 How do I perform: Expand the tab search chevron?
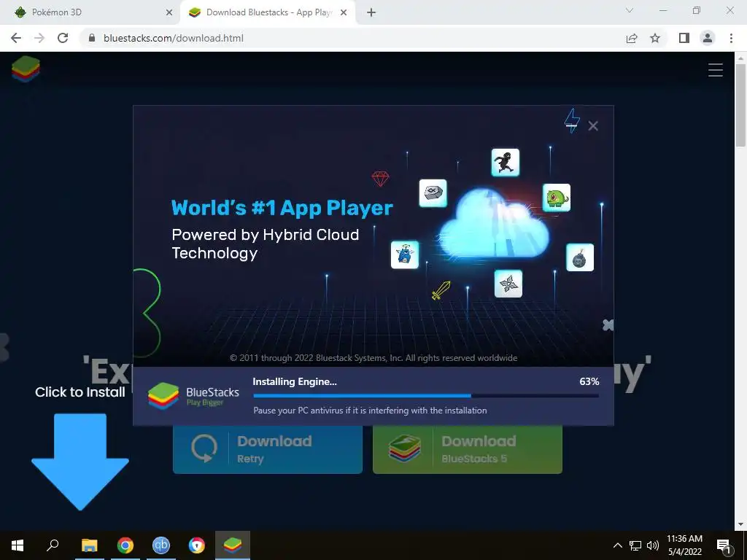pyautogui.click(x=630, y=10)
